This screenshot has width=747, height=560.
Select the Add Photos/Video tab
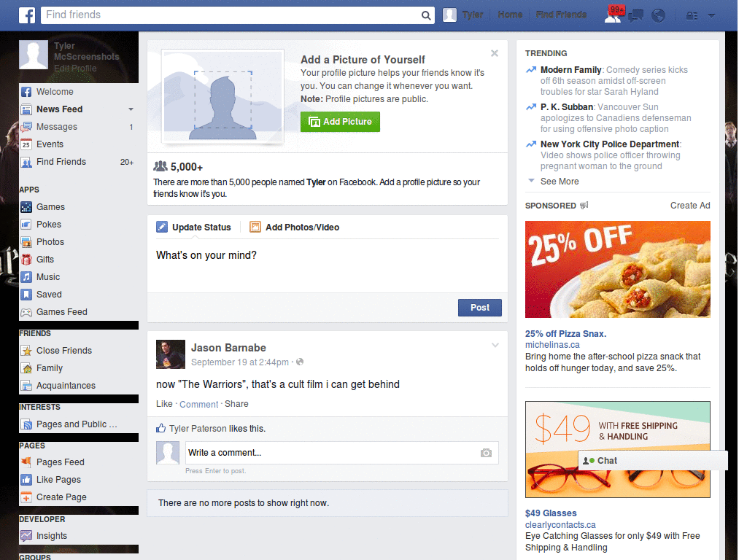295,227
